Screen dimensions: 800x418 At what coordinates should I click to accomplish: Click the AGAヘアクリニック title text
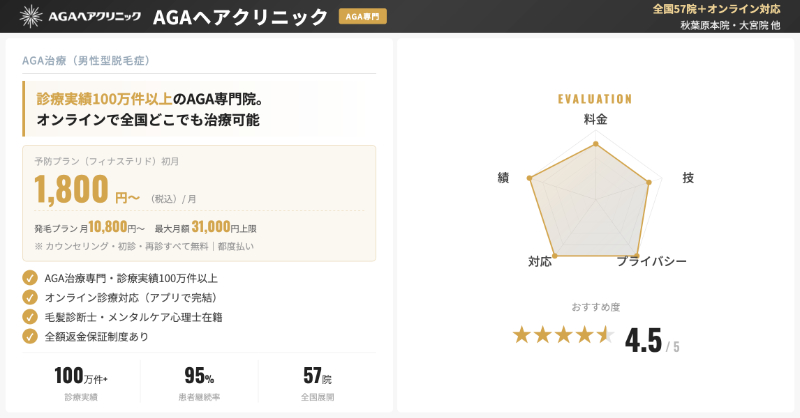(240, 17)
